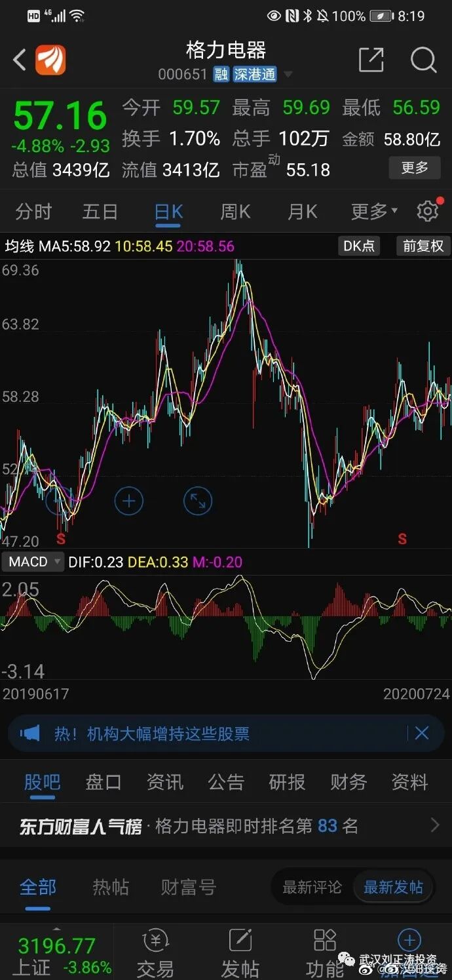Screen dimensions: 452x980
Task: Tap the plus circle on chart
Action: [128, 501]
